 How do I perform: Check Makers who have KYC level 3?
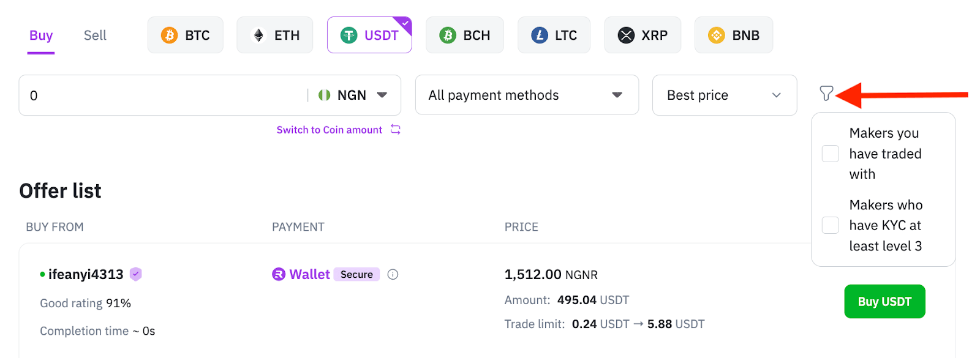pyautogui.click(x=830, y=225)
